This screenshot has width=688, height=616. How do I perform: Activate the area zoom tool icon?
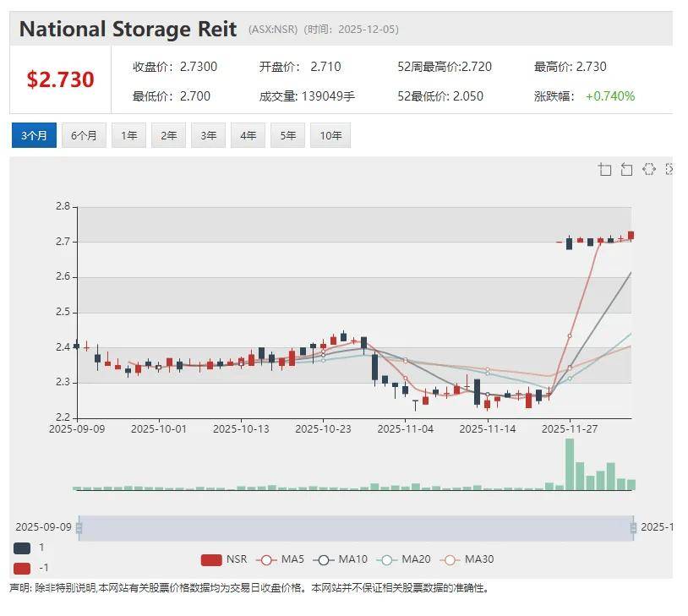tap(605, 170)
